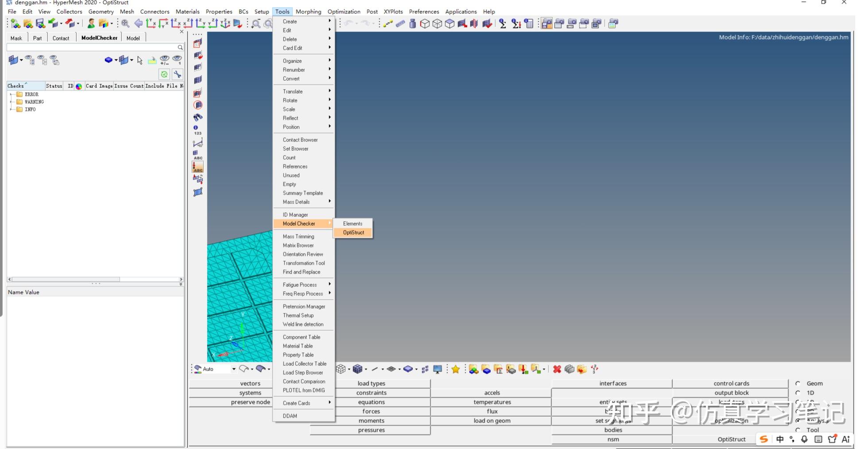Switch to the Mask tab
Viewport: 868px width, 449px height.
point(16,38)
